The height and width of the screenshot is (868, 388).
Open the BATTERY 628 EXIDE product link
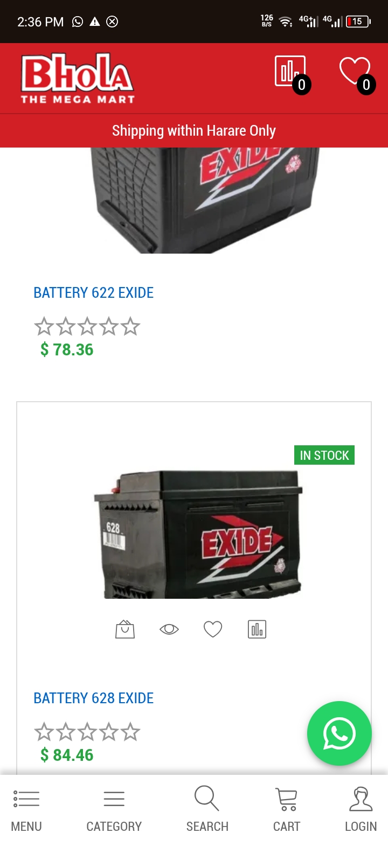pyautogui.click(x=94, y=698)
